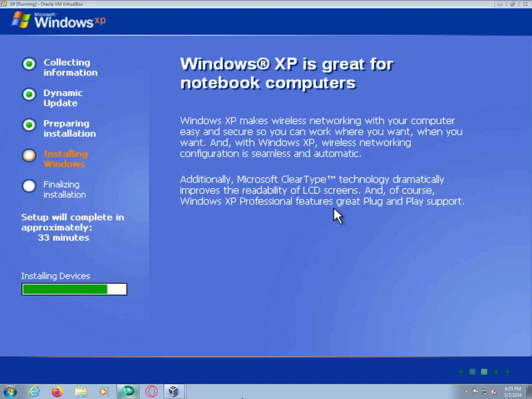Open the network tray icon
532x399 pixels.
pos(484,392)
